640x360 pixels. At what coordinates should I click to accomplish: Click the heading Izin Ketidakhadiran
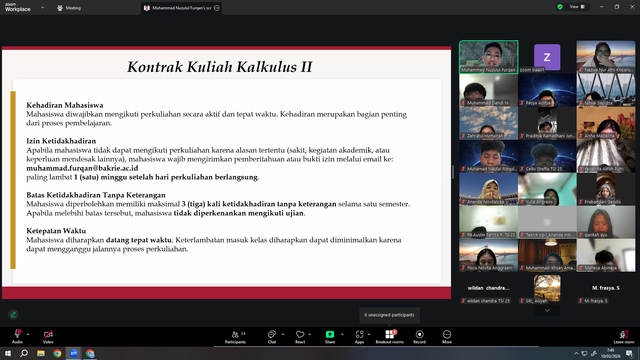(x=61, y=141)
